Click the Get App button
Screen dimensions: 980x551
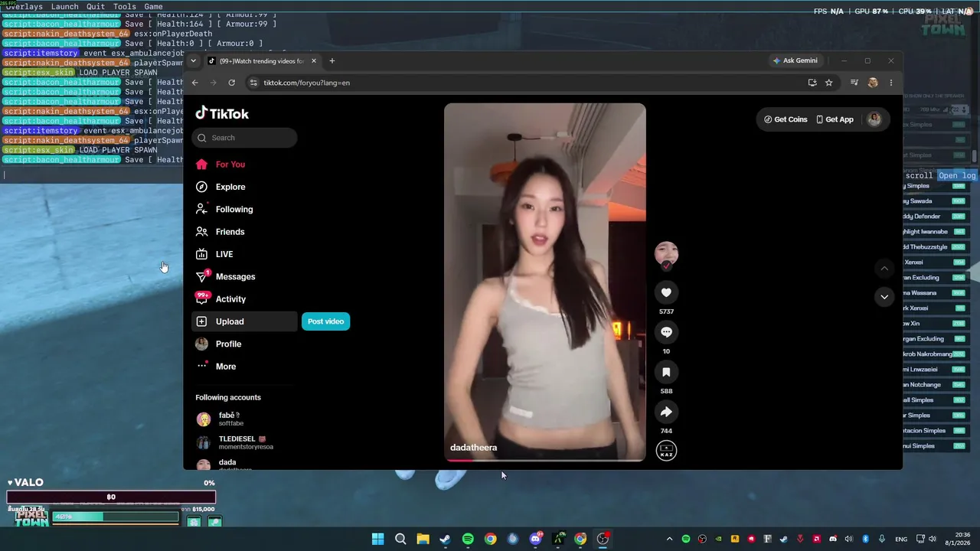[x=835, y=119]
